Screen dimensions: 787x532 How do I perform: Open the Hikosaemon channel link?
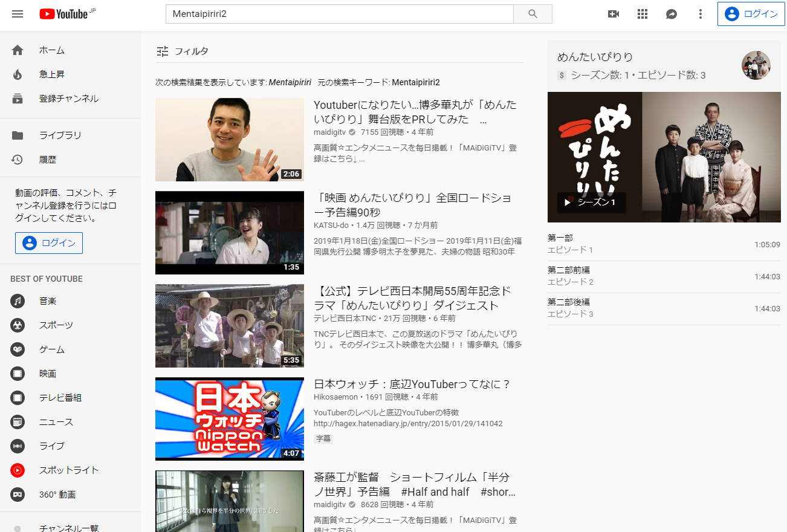click(x=335, y=397)
